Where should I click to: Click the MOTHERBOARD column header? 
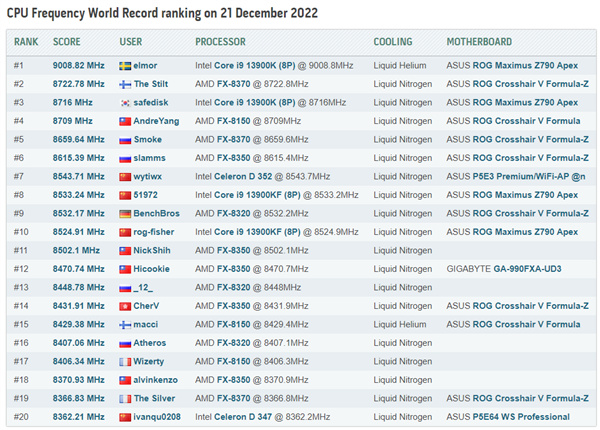tap(479, 42)
